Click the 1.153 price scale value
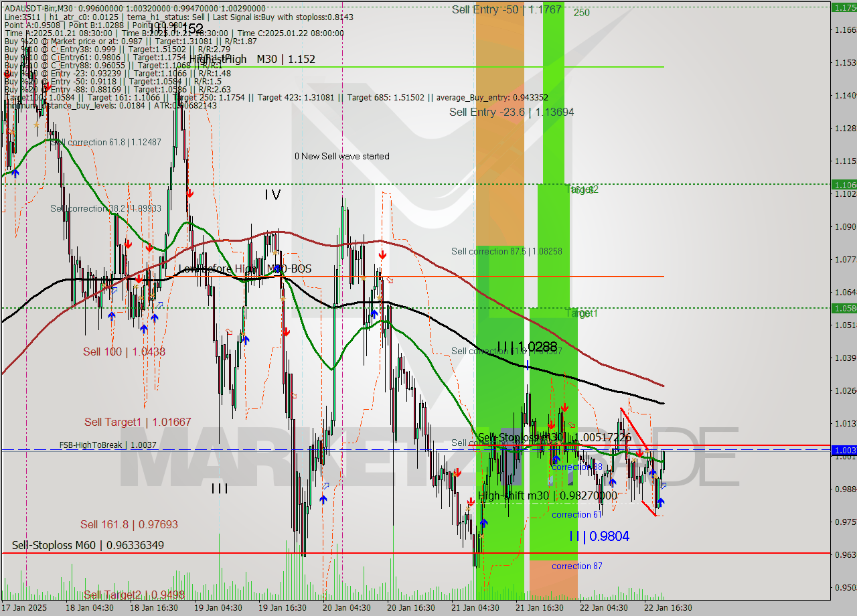Viewport: 857px width, 616px height. coord(844,62)
